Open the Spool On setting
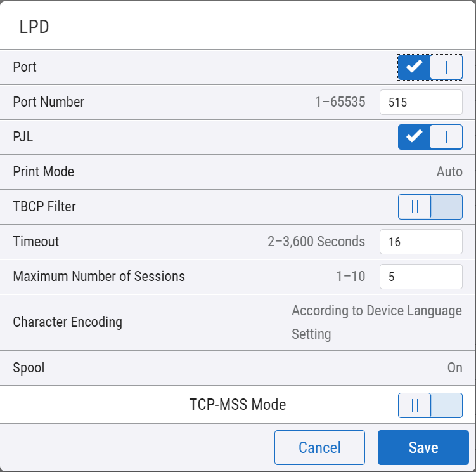This screenshot has height=472, width=476. pos(454,368)
